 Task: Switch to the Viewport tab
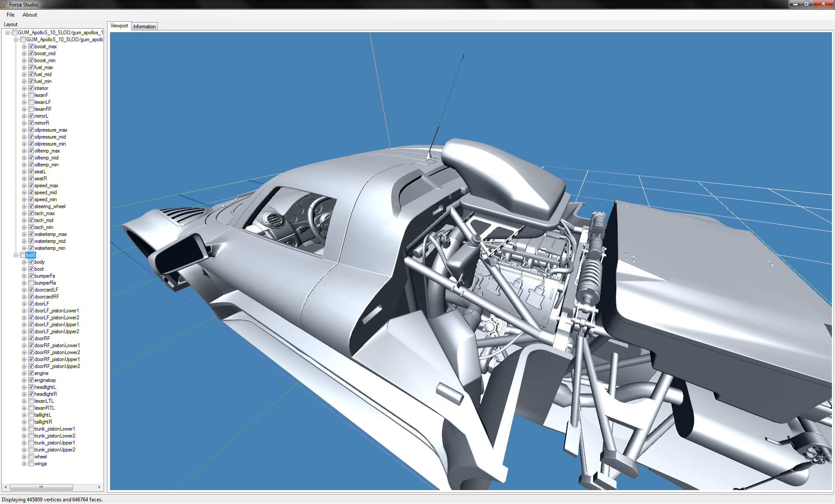pos(119,26)
